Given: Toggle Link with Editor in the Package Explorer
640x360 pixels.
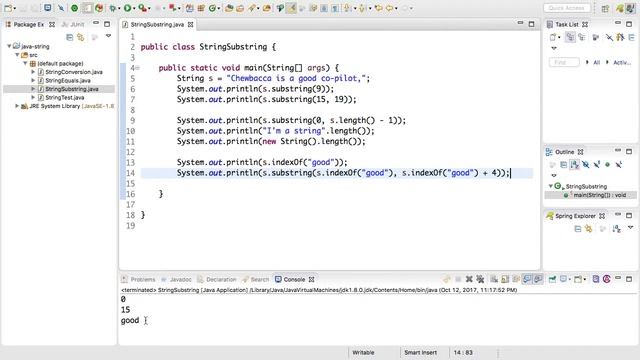Looking at the screenshot, I should coord(81,37).
